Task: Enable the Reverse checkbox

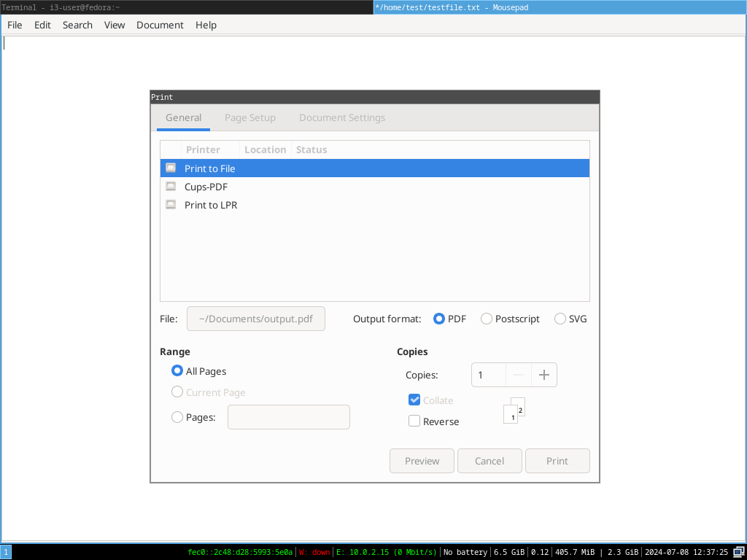Action: point(414,421)
